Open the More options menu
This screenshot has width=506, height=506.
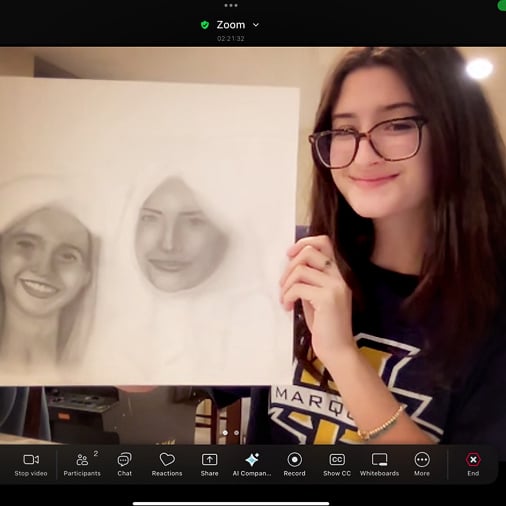pos(422,464)
